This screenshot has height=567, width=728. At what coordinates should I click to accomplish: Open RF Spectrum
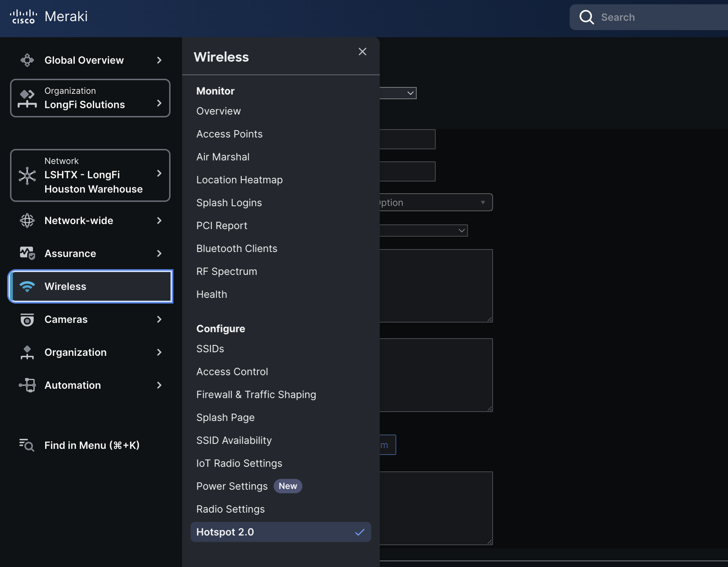coord(227,271)
